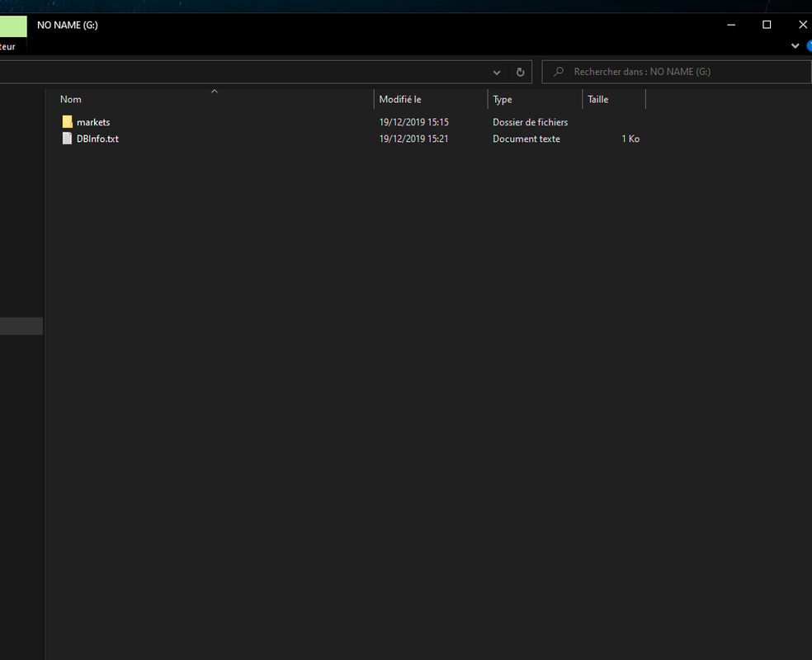The image size is (812, 660).
Task: Click the 19/12/2019 15:15 date cell
Action: (413, 122)
